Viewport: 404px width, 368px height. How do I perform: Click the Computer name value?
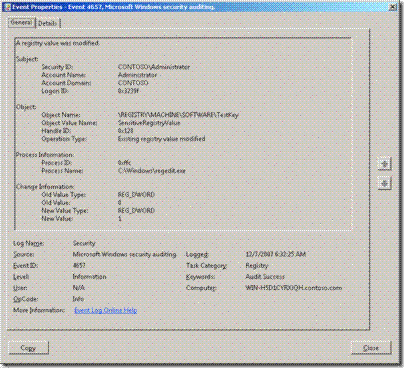pyautogui.click(x=294, y=288)
